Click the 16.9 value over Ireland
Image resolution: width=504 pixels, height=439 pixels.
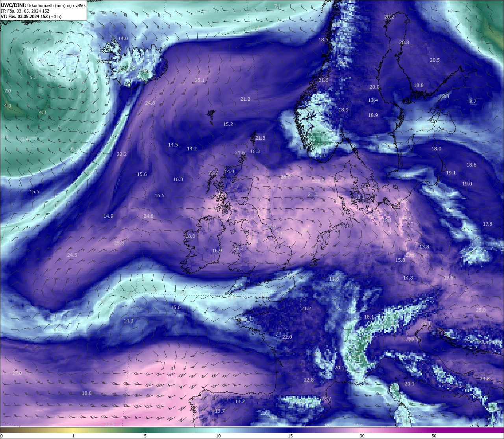(x=217, y=251)
